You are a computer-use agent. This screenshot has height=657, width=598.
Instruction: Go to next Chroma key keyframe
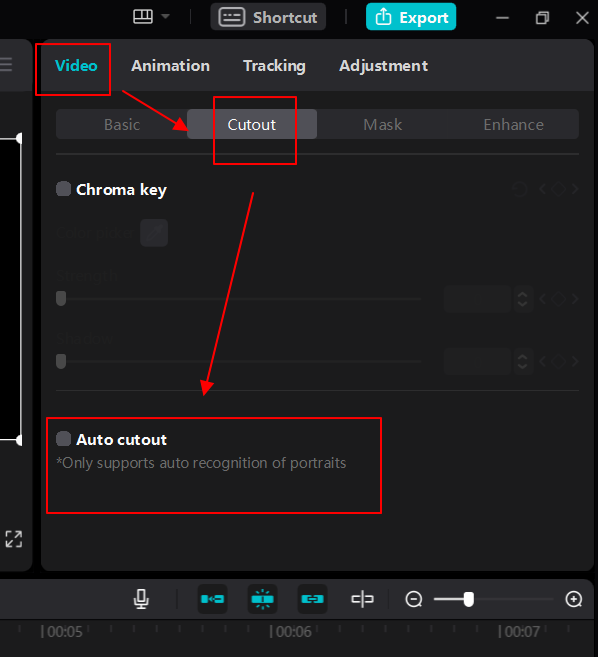[575, 189]
